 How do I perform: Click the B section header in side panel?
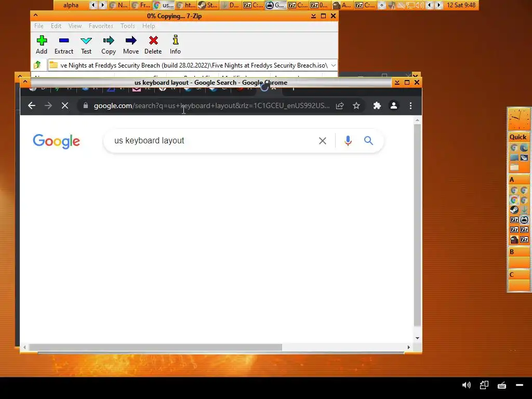point(518,252)
